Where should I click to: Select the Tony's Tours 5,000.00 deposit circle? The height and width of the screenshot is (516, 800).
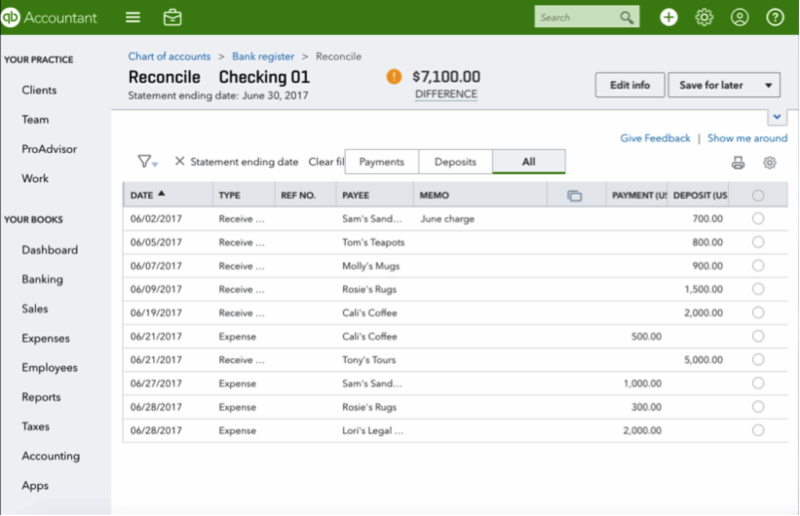(x=757, y=358)
